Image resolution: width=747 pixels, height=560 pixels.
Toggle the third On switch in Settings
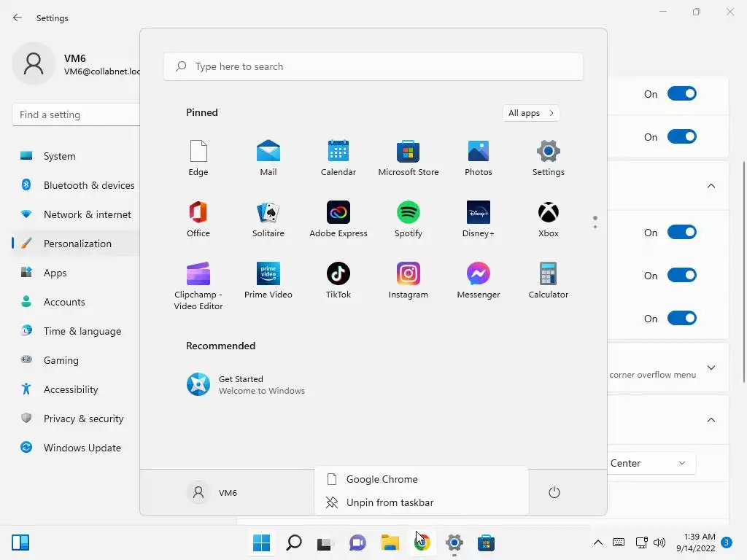point(682,233)
